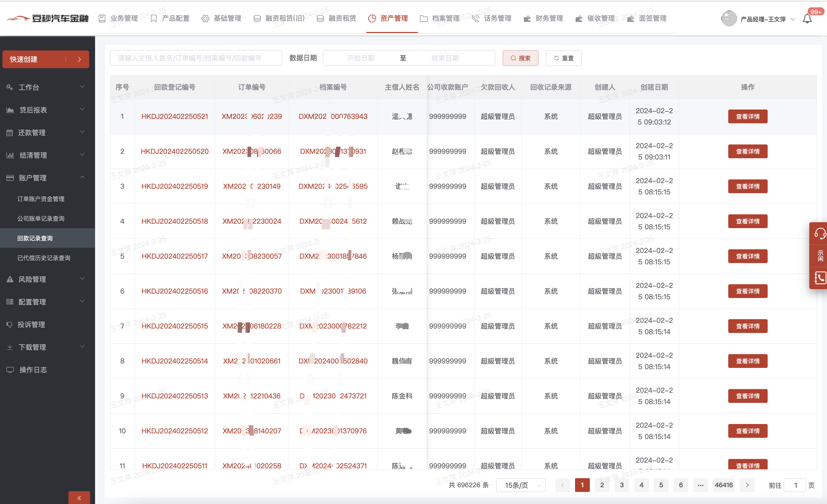Open the 15条/页 page size dropdown
Viewport: 827px width, 504px height.
click(x=521, y=485)
